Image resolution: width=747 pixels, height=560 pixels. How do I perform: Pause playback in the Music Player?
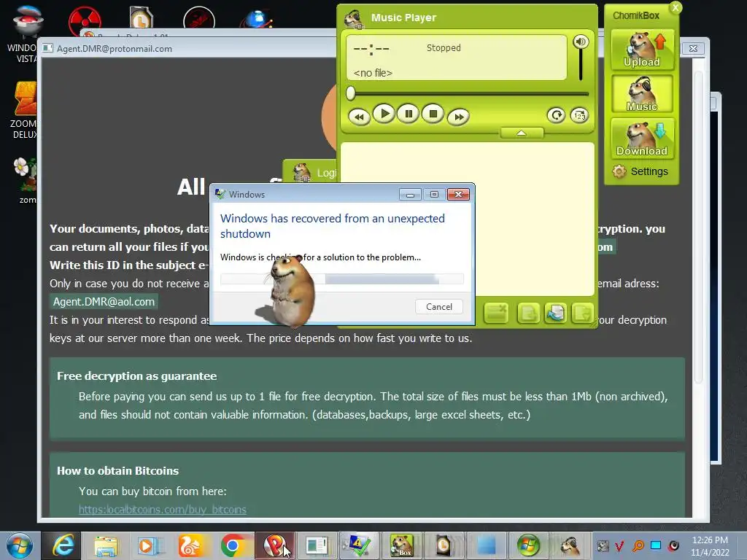pyautogui.click(x=409, y=114)
